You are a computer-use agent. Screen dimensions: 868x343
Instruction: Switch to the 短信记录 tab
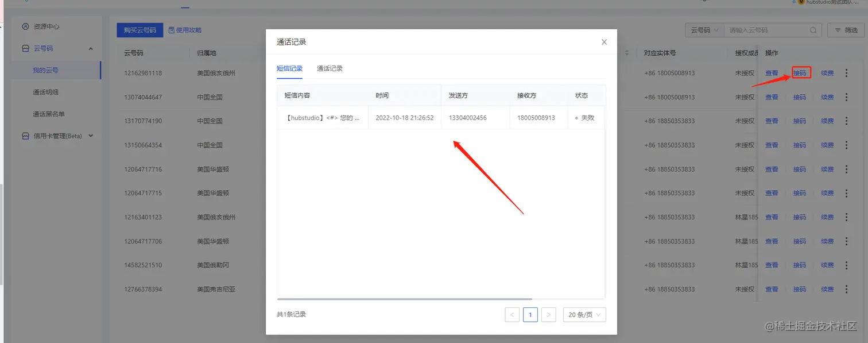pyautogui.click(x=289, y=68)
